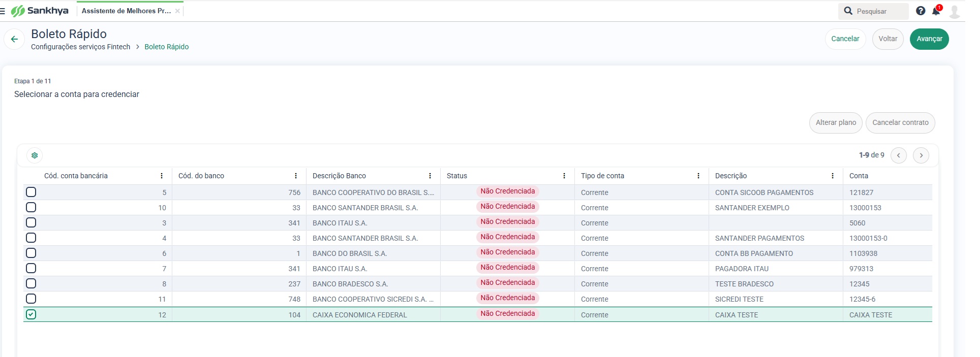Click Etapa 1 de 11 label

(x=33, y=81)
